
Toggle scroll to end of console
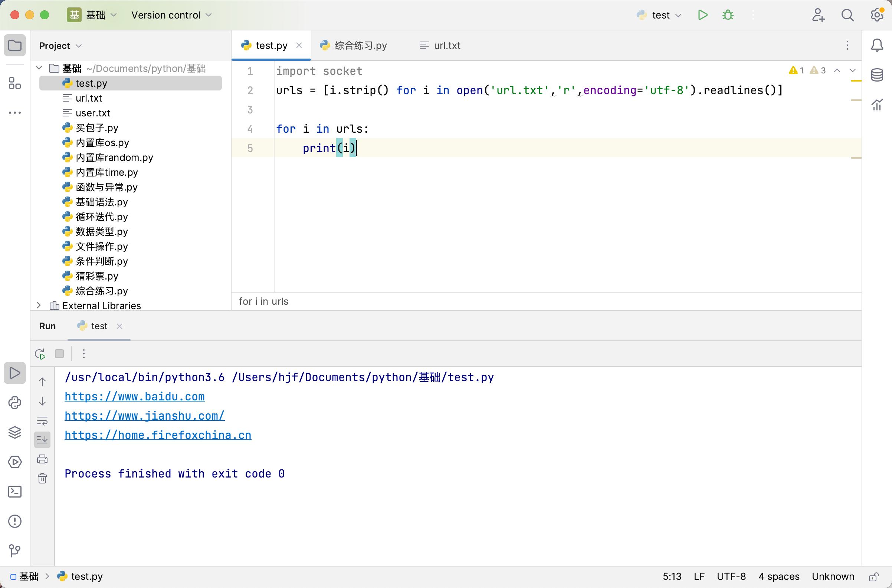click(x=42, y=439)
